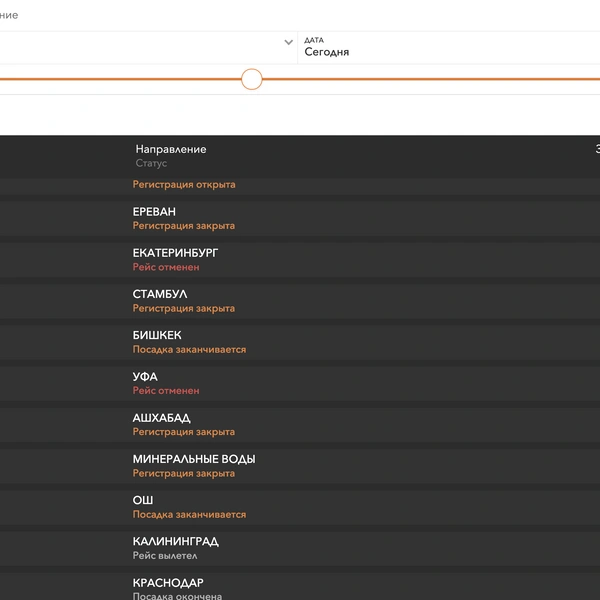Image resolution: width=600 pixels, height=600 pixels.
Task: Select the КРАСНОДАР flight row
Action: tap(300, 587)
